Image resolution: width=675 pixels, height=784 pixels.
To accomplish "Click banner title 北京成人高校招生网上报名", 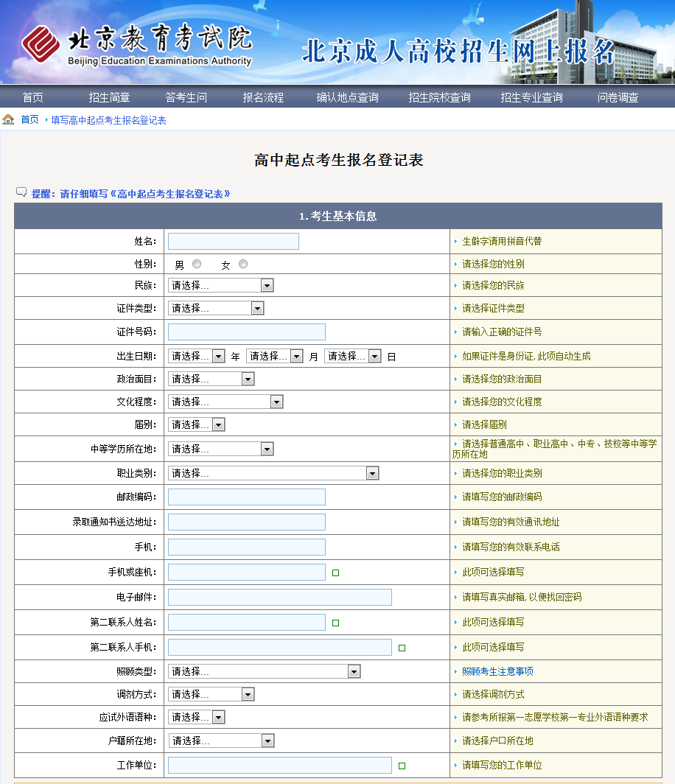I will [x=458, y=52].
